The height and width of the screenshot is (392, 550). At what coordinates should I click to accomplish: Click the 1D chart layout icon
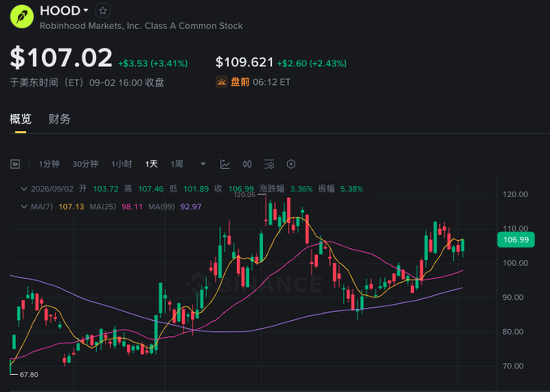point(15,164)
